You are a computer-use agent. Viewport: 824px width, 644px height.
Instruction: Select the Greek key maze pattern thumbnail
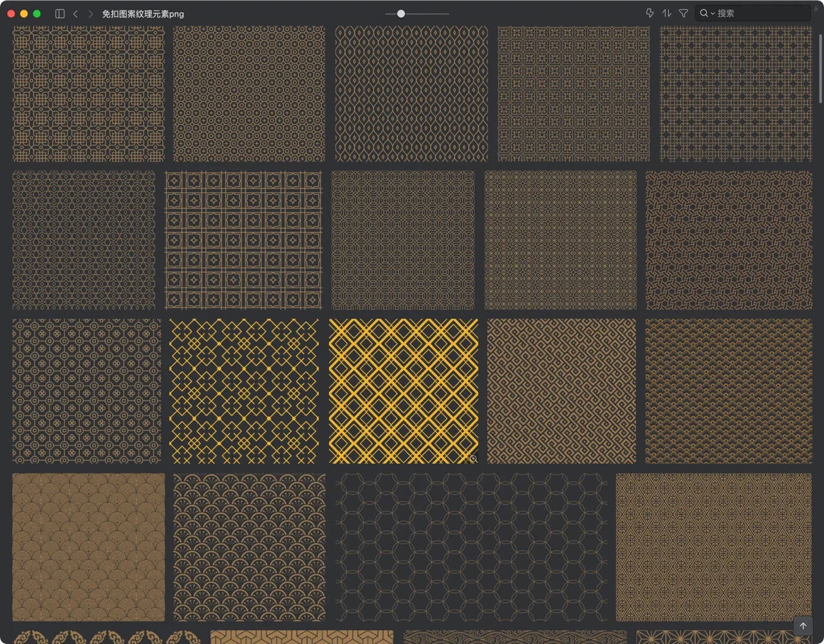pos(561,390)
